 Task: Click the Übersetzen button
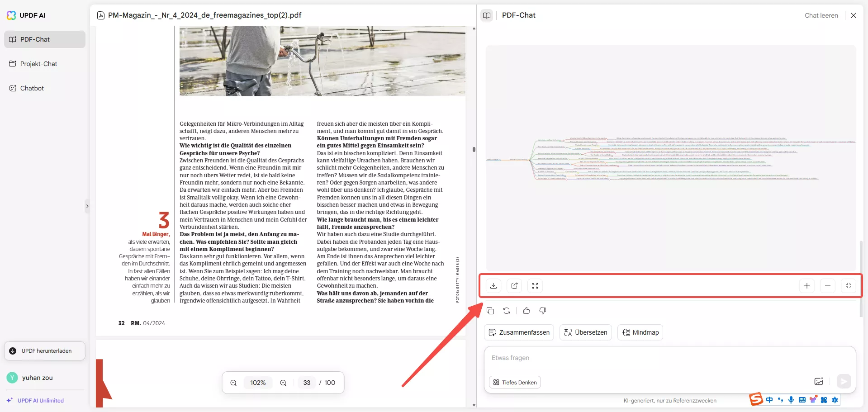pos(586,332)
